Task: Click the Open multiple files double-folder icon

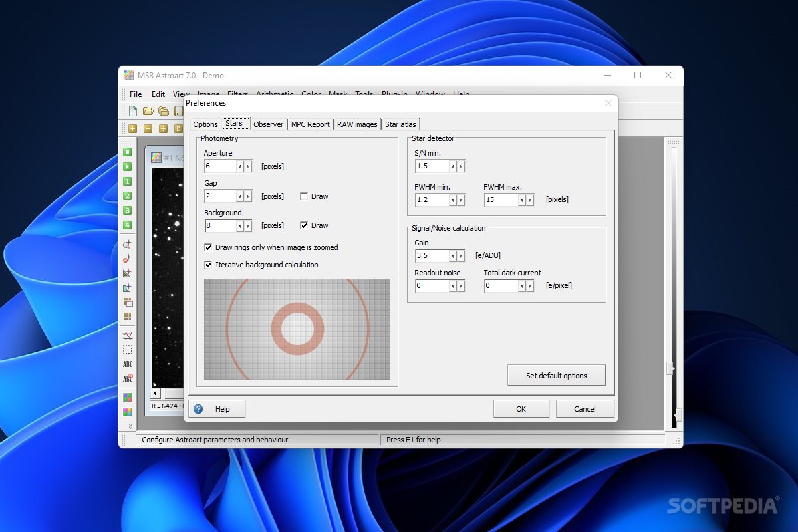Action: (163, 111)
